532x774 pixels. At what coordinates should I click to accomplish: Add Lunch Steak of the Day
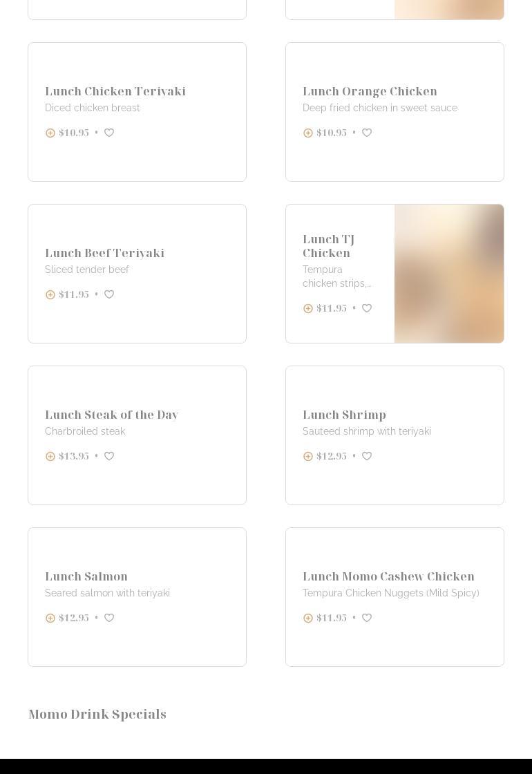[x=50, y=456]
